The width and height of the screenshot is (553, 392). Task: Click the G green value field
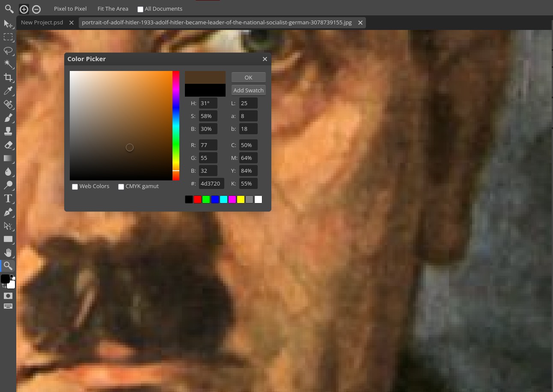tap(208, 158)
